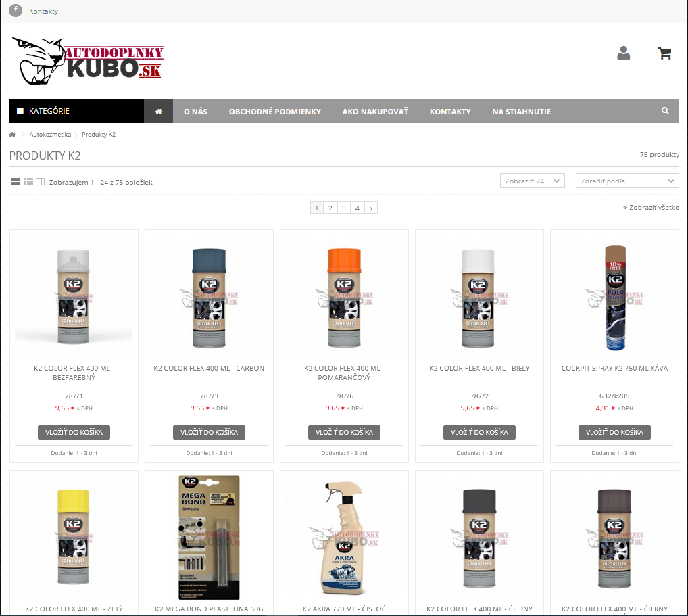
Task: Go to page 2 of results
Action: (x=330, y=208)
